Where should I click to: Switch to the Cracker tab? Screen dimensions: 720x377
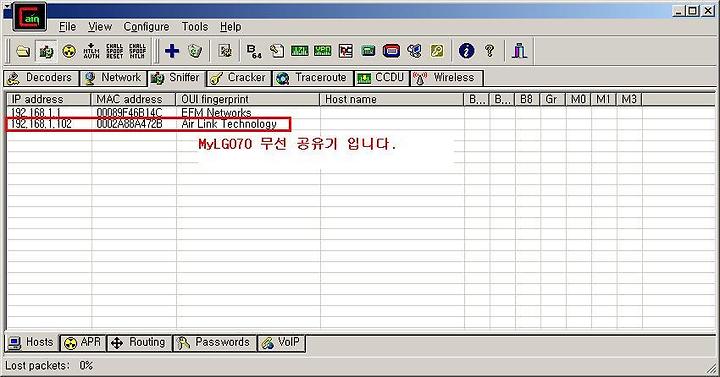(x=239, y=78)
